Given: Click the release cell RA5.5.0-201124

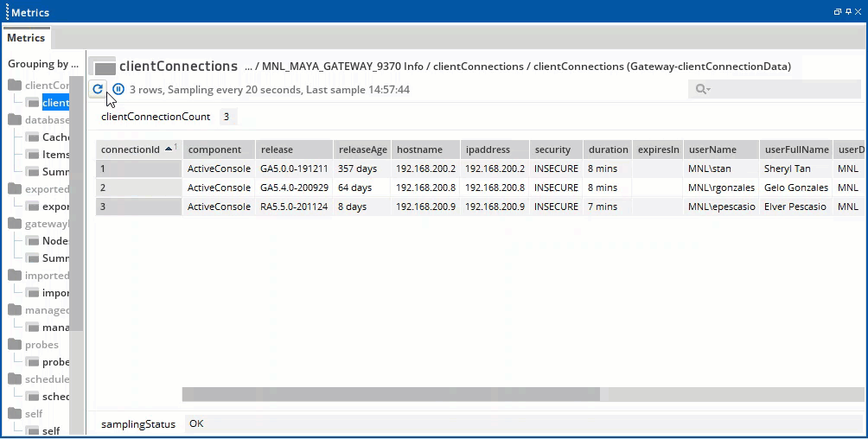Looking at the screenshot, I should 294,207.
